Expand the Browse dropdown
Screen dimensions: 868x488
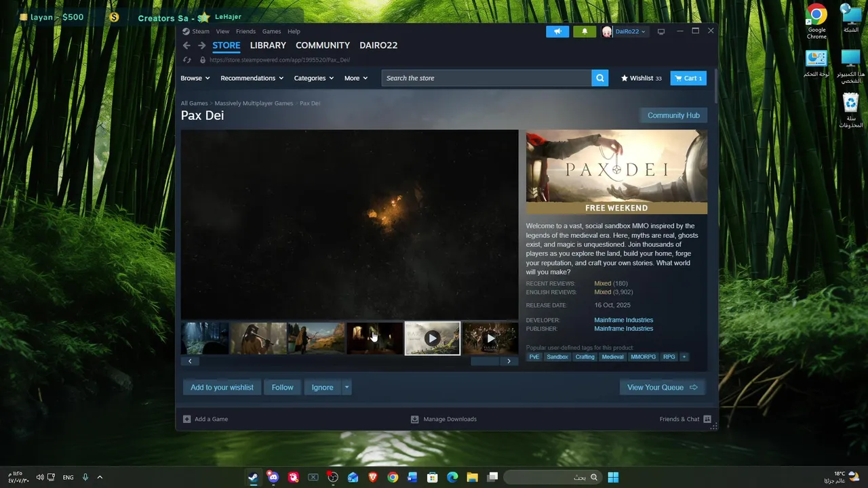pos(195,78)
